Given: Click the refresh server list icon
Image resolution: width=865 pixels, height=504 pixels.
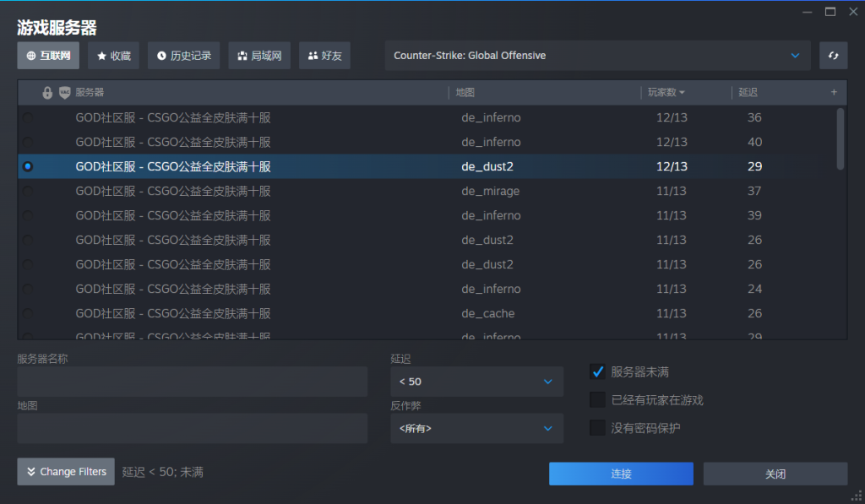Looking at the screenshot, I should pos(833,56).
